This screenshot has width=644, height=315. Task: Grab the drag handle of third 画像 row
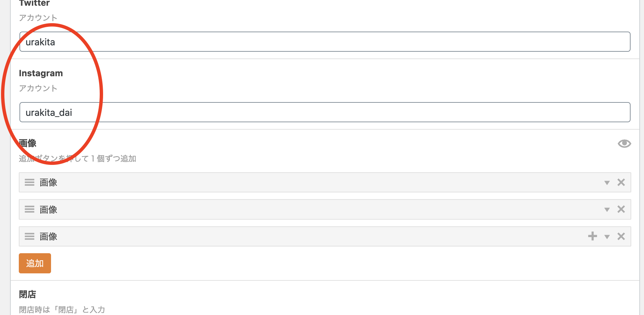tap(30, 236)
